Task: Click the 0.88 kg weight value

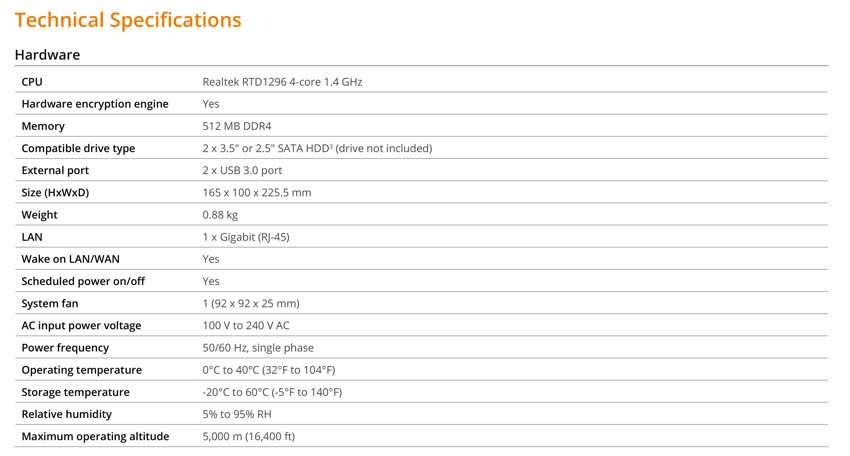Action: pos(220,215)
